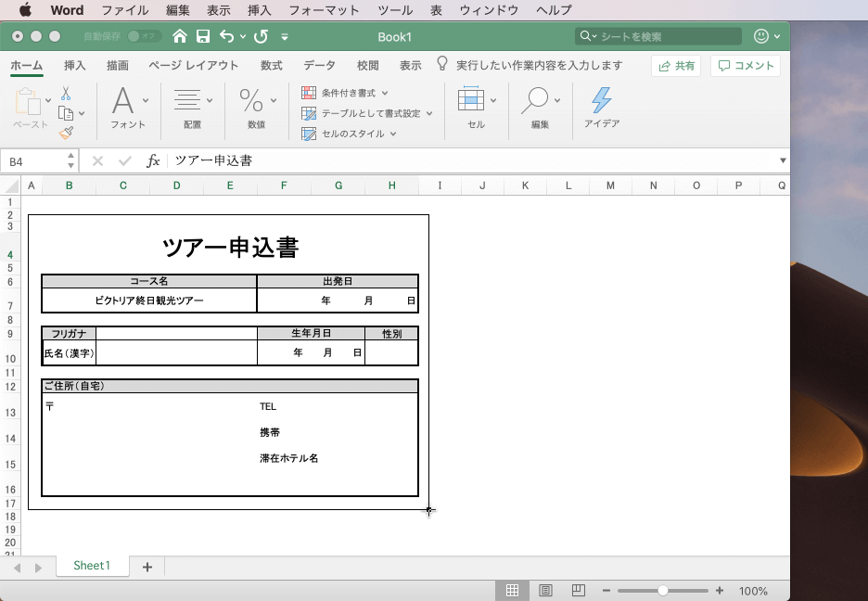This screenshot has width=868, height=601.
Task: Switch to the ページ レイアウト ribbon tab
Action: [194, 66]
